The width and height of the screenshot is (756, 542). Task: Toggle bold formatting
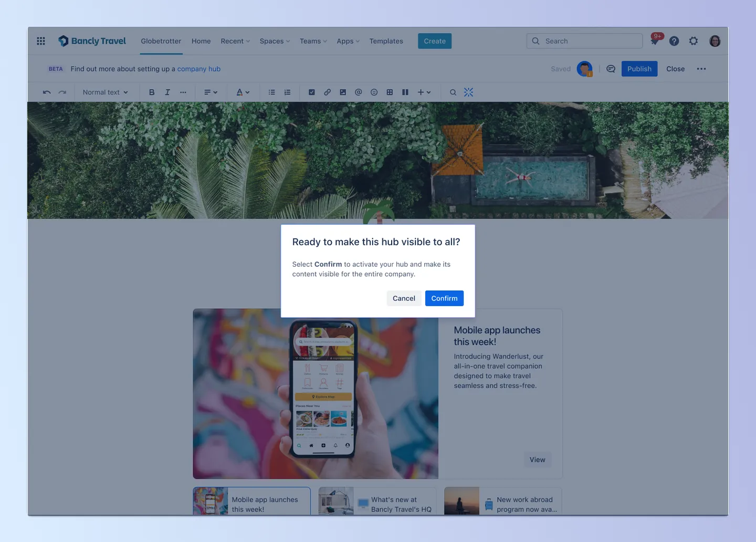coord(152,92)
